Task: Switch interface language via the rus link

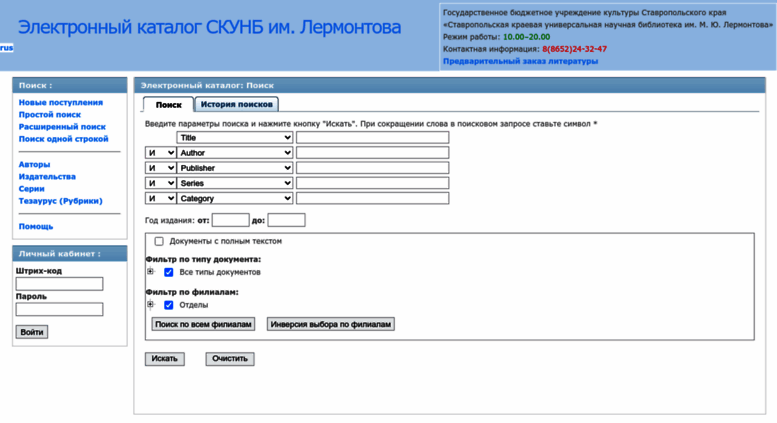Action: click(6, 48)
